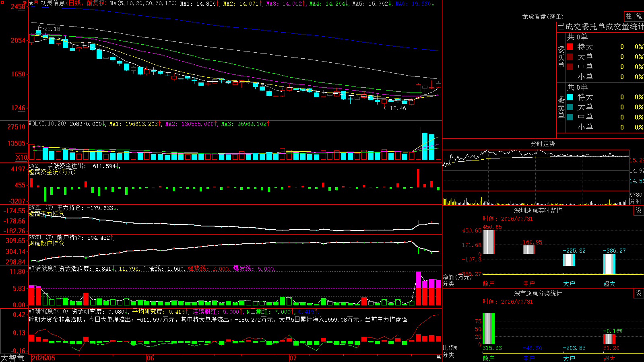The image size is (644, 362).
Task: Click the 龙虎看盘(逐单) panel title
Action: [x=543, y=16]
